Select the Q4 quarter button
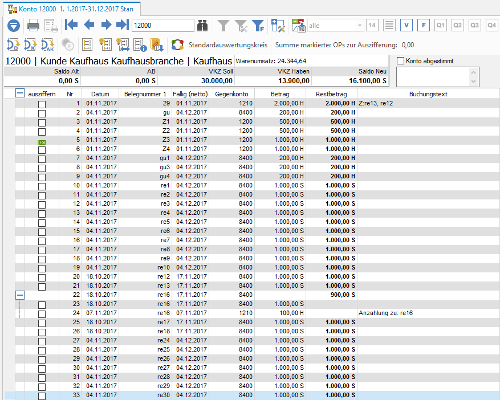Image resolution: width=500 pixels, height=400 pixels. [492, 25]
